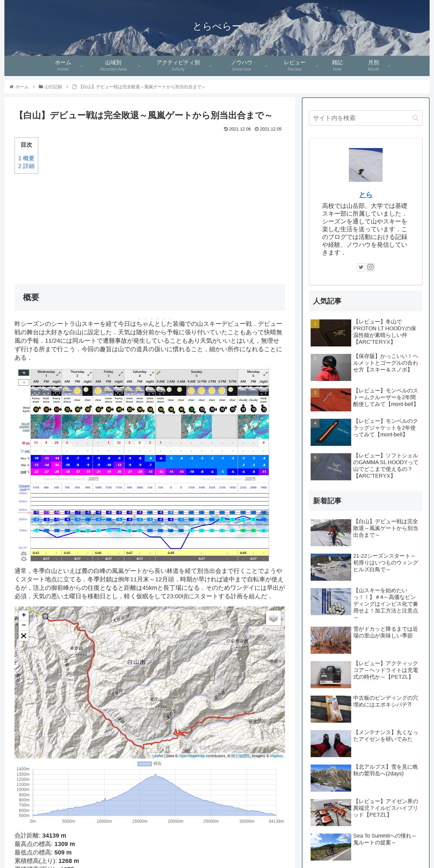This screenshot has height=868, width=434.
Task: Open the author とら profile link
Action: tap(366, 194)
